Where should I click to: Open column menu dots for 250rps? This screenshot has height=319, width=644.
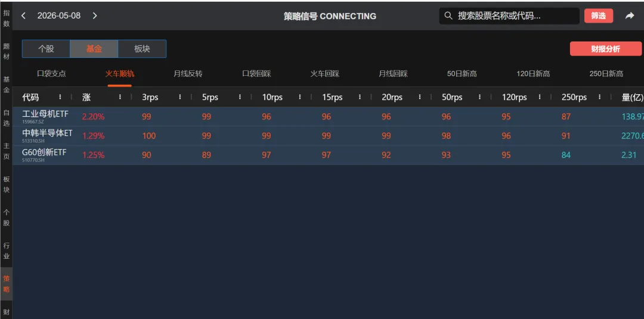click(600, 97)
